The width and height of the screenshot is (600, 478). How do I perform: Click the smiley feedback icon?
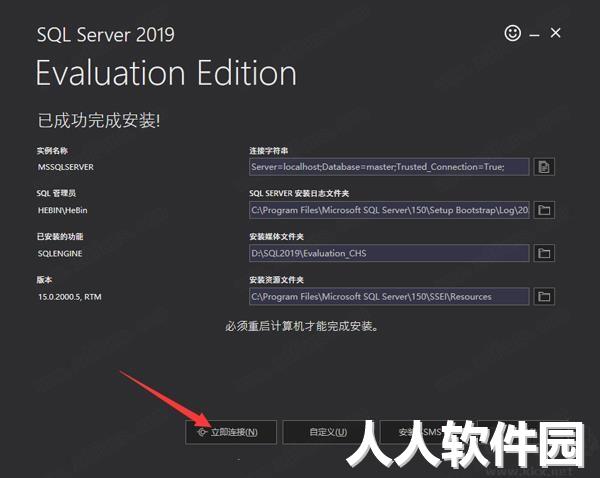[512, 33]
